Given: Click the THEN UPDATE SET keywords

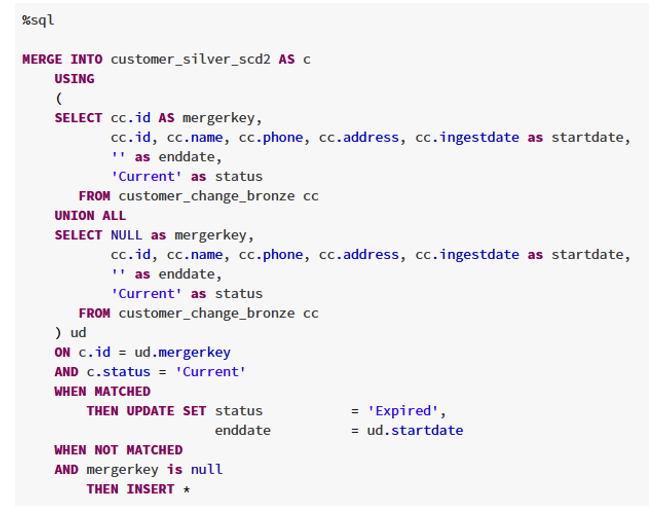Looking at the screenshot, I should pos(146,411).
